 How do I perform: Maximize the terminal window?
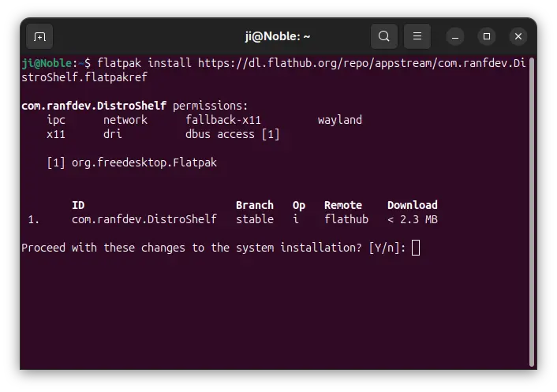487,36
